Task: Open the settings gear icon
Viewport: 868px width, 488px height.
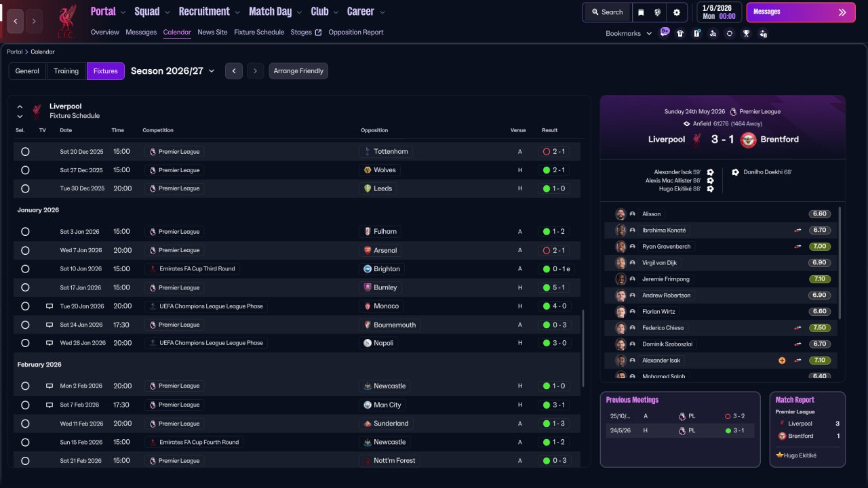Action: coord(676,12)
